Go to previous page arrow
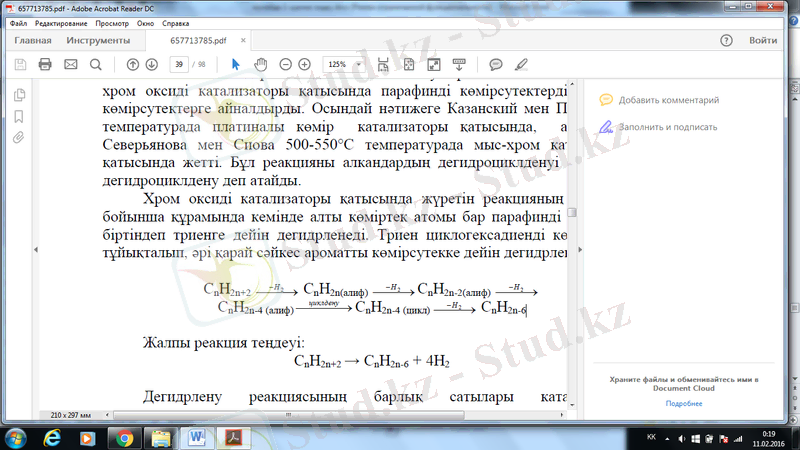800x450 pixels. pos(133,64)
